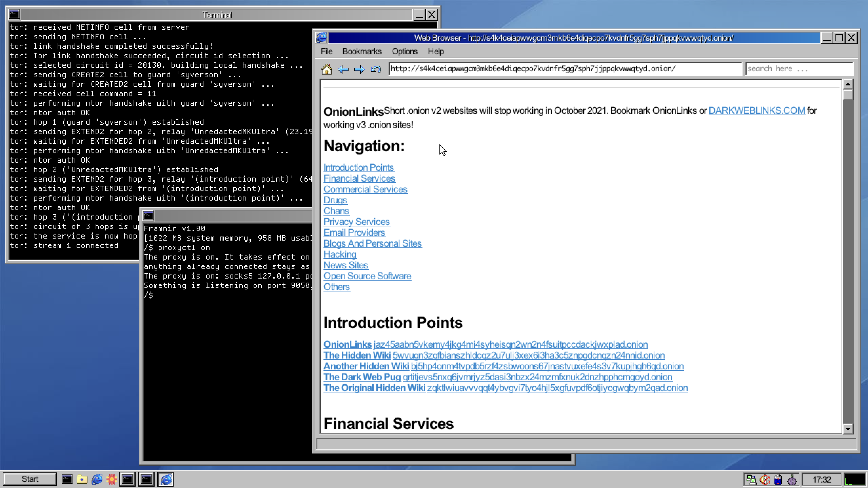Switch to the Web Browser taskbar button
Viewport: 868px width, 488px height.
pos(166,479)
